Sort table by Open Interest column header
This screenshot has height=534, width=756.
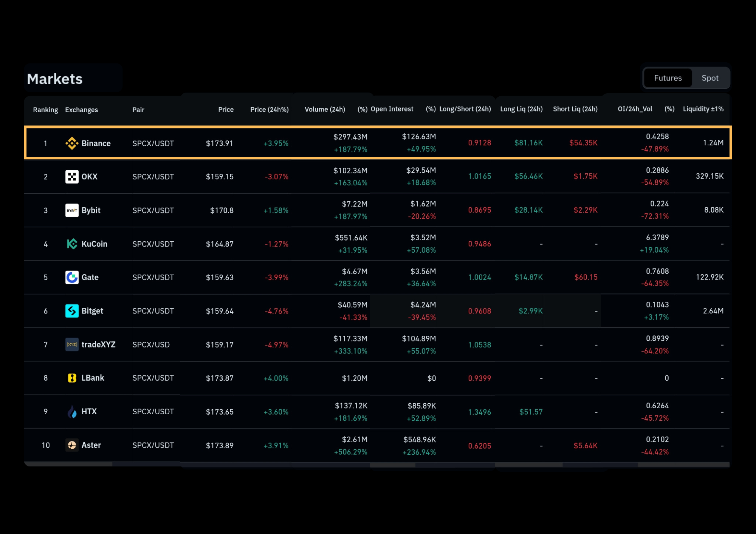click(392, 109)
